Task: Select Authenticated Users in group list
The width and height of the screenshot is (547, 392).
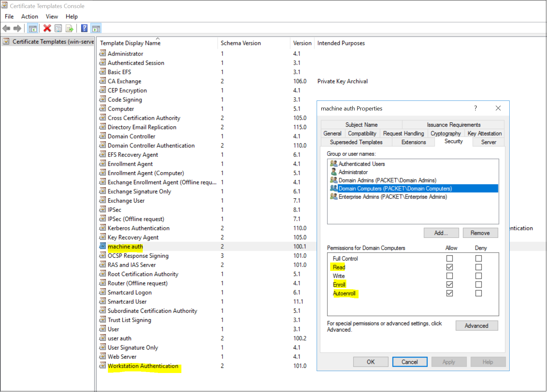Action: 361,164
